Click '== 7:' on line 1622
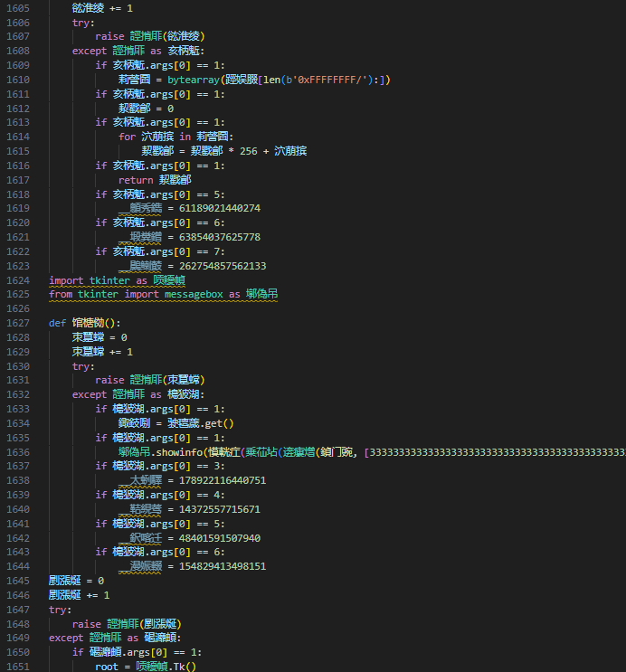 211,251
